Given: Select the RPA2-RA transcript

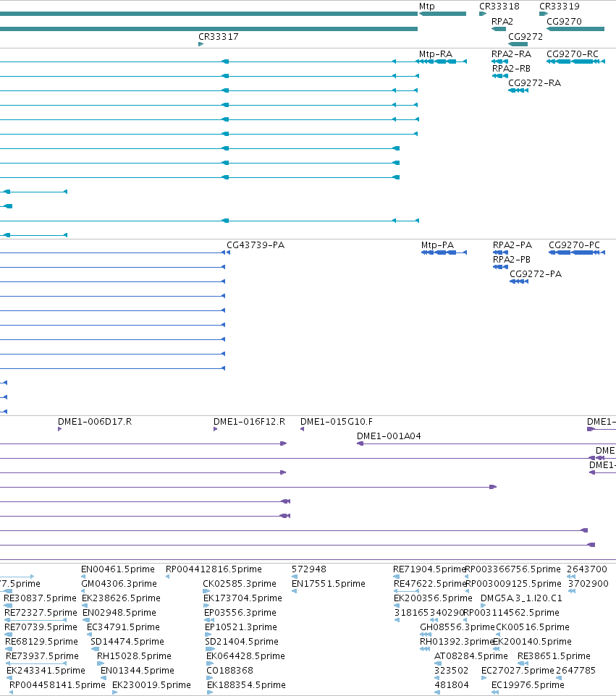Looking at the screenshot, I should (499, 61).
